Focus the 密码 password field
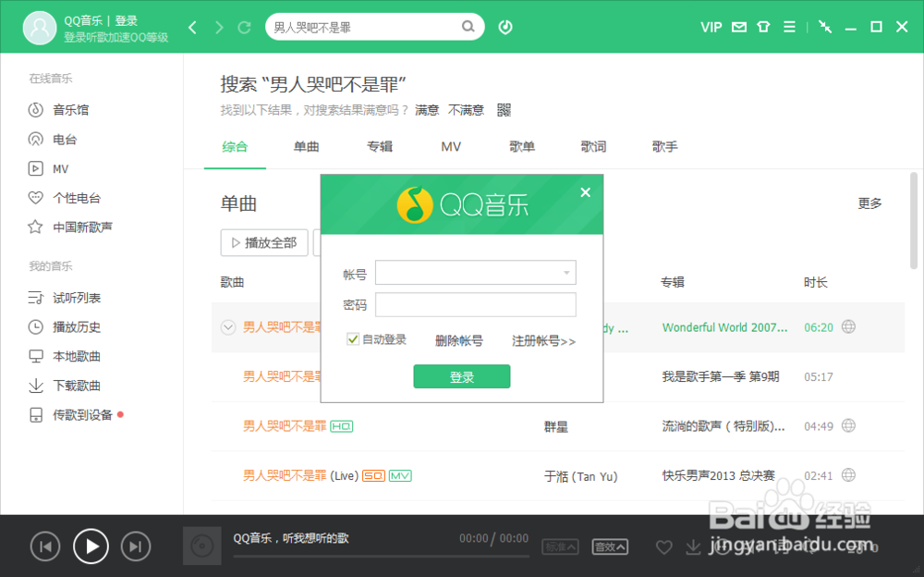Screen dimensions: 924x577 click(476, 304)
